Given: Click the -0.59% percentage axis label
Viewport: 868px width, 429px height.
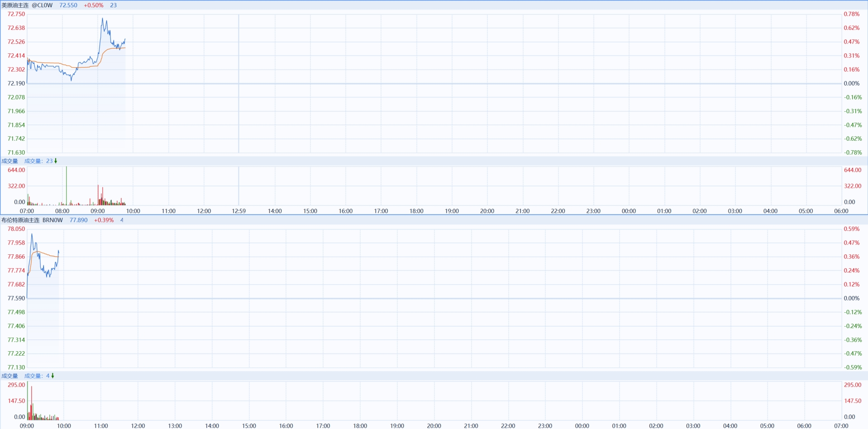Looking at the screenshot, I should 853,367.
